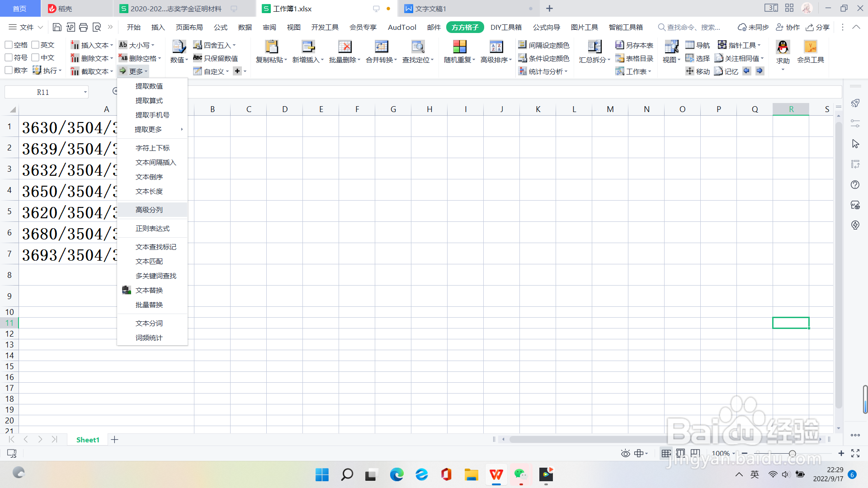Click the Save icon in quick toolbar
Viewport: 868px width, 488px height.
[57, 27]
